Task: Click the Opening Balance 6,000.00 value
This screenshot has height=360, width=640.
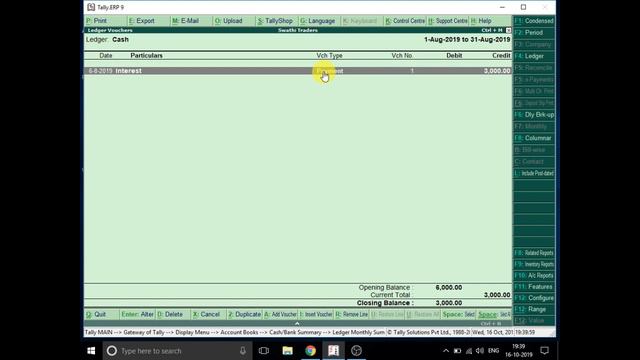Action: [449, 288]
